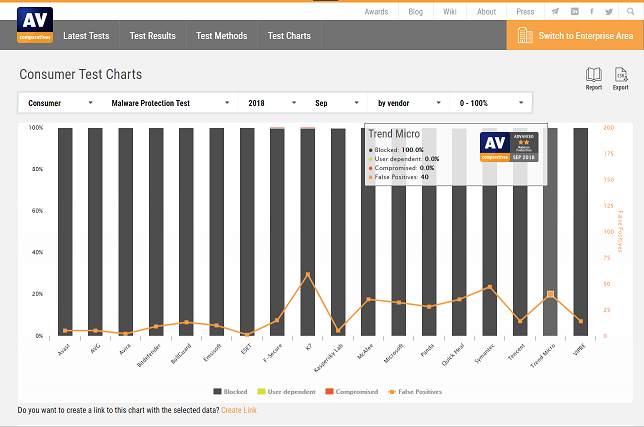644x427 pixels.
Task: Click Switch to Enterprise Area button
Action: tap(575, 35)
